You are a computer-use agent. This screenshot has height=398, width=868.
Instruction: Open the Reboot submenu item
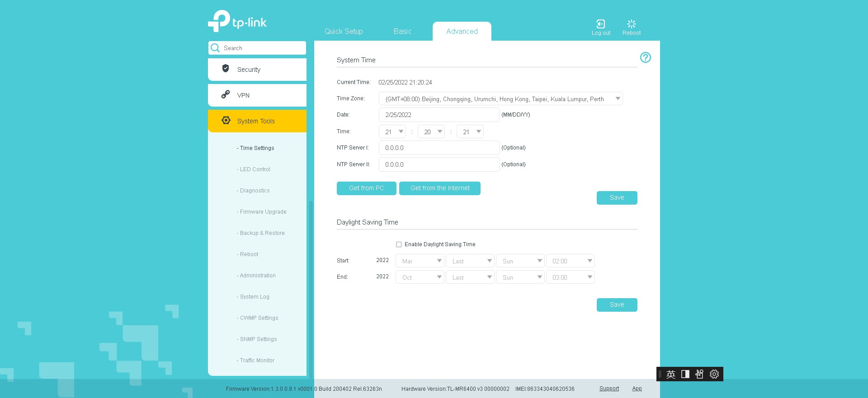(248, 254)
